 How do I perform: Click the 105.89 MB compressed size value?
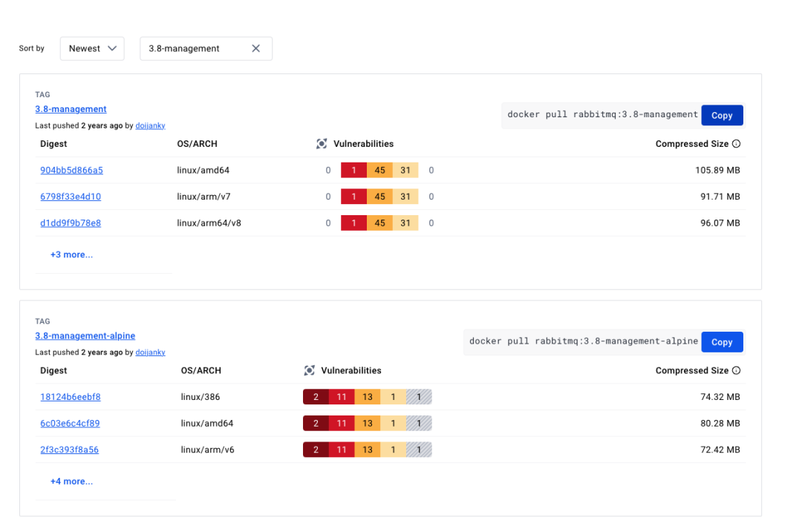click(717, 170)
